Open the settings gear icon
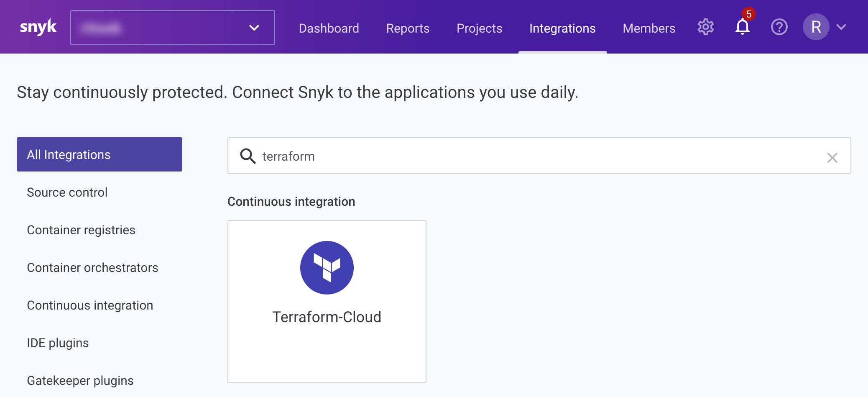 705,27
